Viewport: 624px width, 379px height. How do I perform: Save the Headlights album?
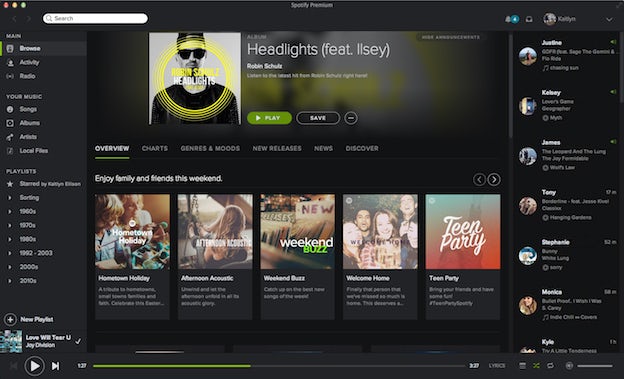pyautogui.click(x=318, y=118)
